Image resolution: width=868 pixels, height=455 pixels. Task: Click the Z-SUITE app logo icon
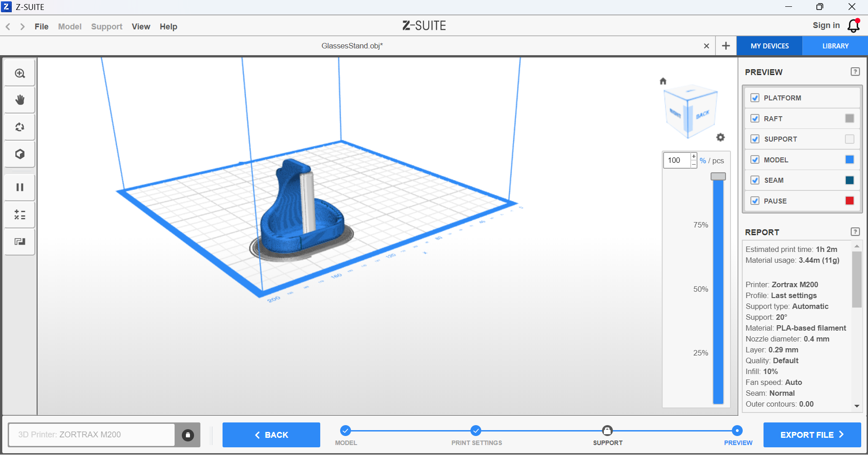[x=6, y=7]
